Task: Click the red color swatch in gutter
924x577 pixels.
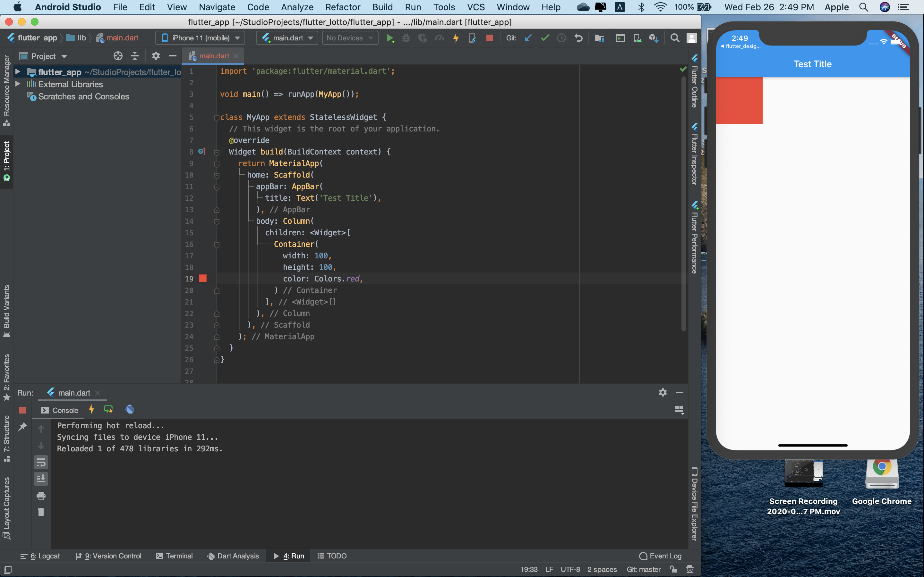Action: pos(203,279)
